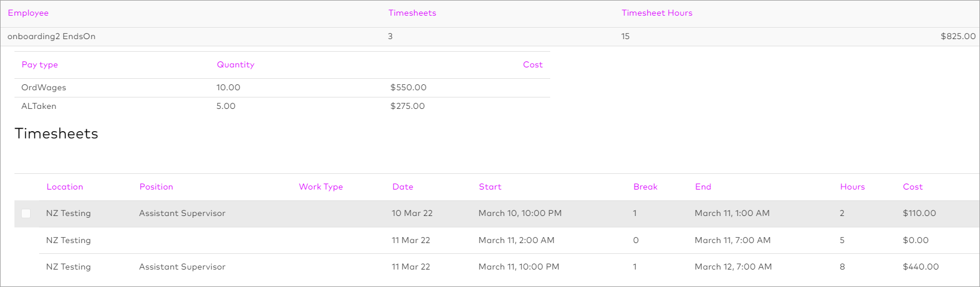The height and width of the screenshot is (287, 980).
Task: Click the Break column header
Action: 645,187
